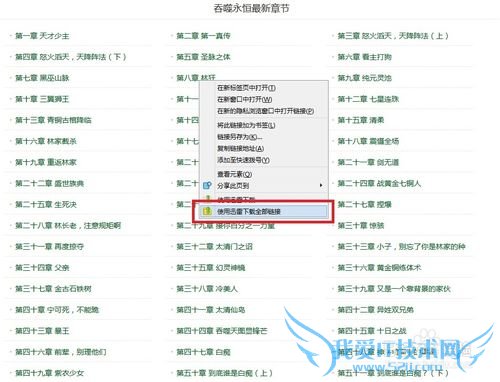Screen dimensions: 500x382
Task: Open chapter link 第二章 第一真传
Action: (x=203, y=36)
